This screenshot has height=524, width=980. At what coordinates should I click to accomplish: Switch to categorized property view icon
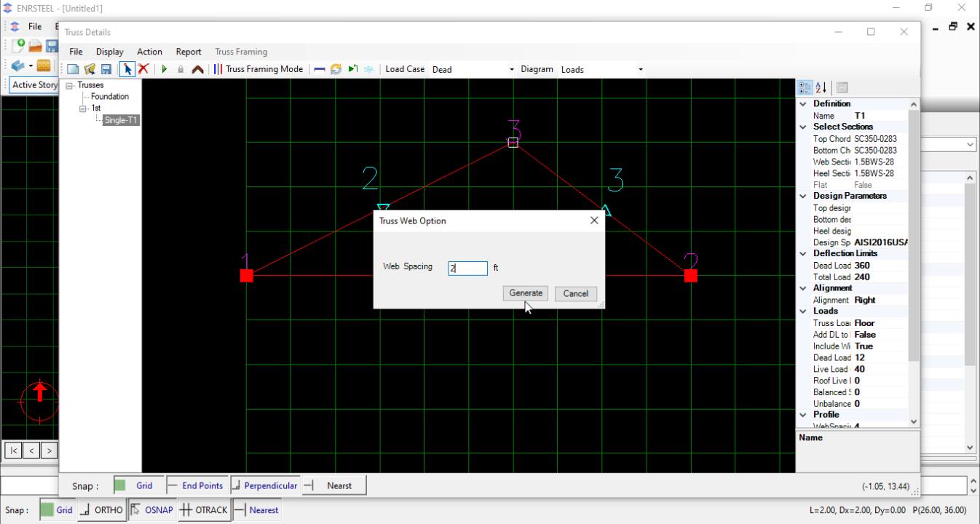pos(805,87)
